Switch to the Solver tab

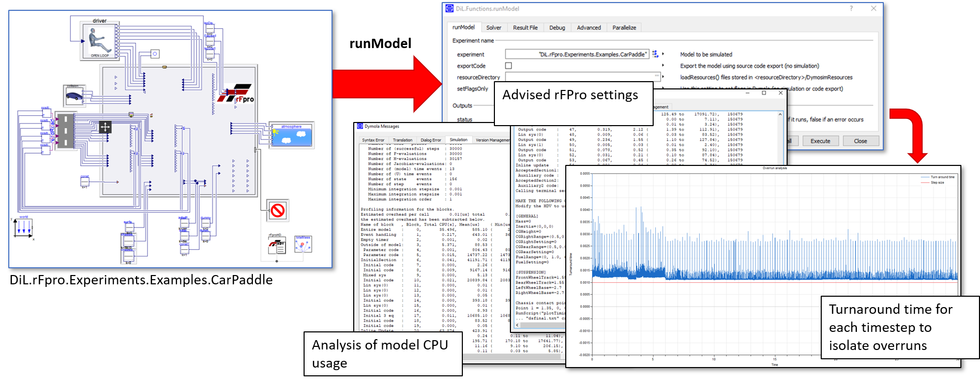493,27
